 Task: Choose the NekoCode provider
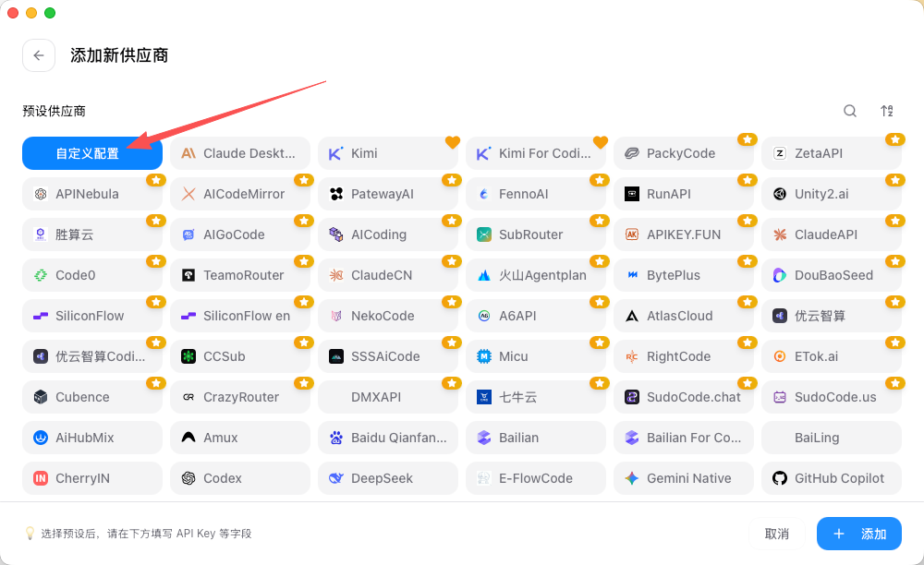pyautogui.click(x=388, y=316)
